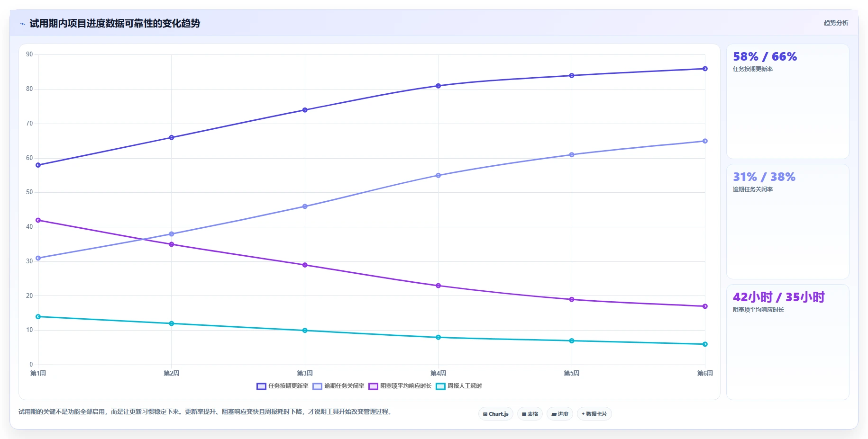Select 逾期任务关闭率 point at 第3周 (46)
The image size is (868, 439).
(305, 206)
